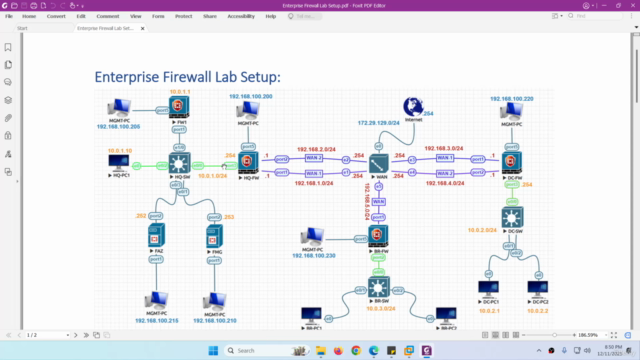The height and width of the screenshot is (360, 640).
Task: Open Google Chrome from taskbar
Action: click(356, 351)
